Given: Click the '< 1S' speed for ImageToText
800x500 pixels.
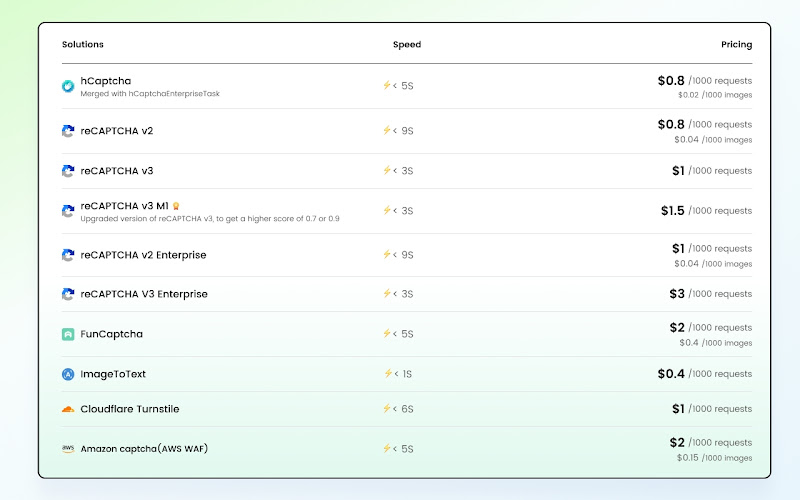Looking at the screenshot, I should pyautogui.click(x=403, y=374).
